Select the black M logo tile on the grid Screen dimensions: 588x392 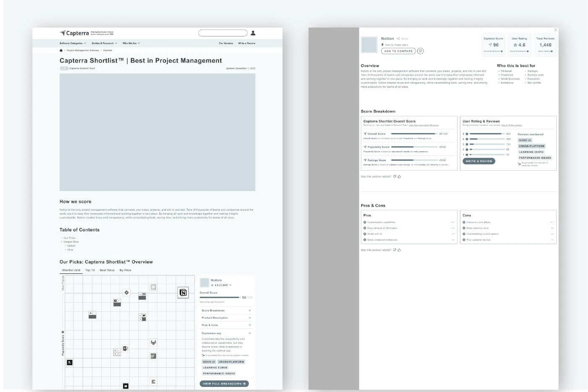point(125,386)
